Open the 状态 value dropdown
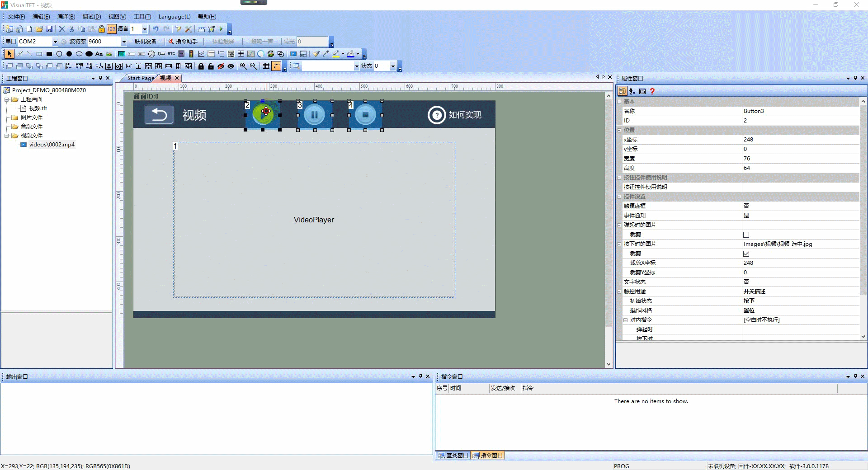 [x=393, y=66]
